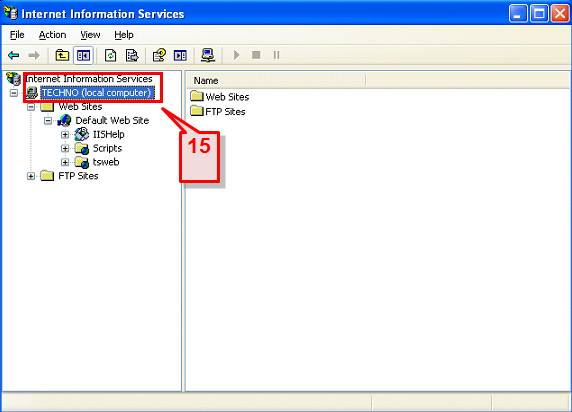The width and height of the screenshot is (572, 412).
Task: Expand the FTP Sites tree node
Action: tap(31, 176)
